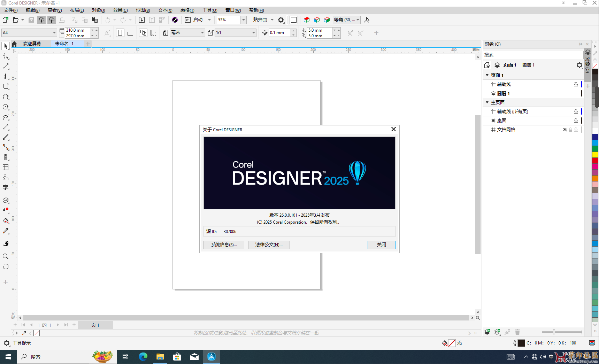The image size is (599, 364).
Task: Click the trash delete icon in Objects docker
Action: pyautogui.click(x=517, y=332)
